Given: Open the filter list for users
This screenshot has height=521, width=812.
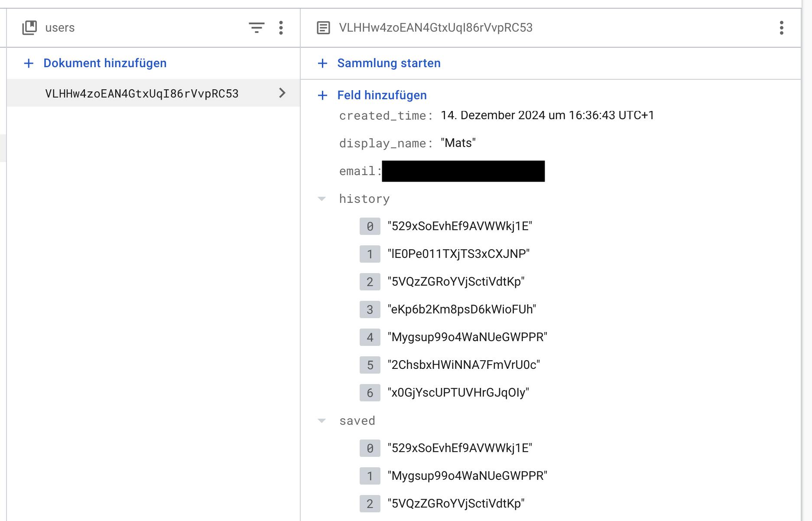Looking at the screenshot, I should click(x=257, y=28).
